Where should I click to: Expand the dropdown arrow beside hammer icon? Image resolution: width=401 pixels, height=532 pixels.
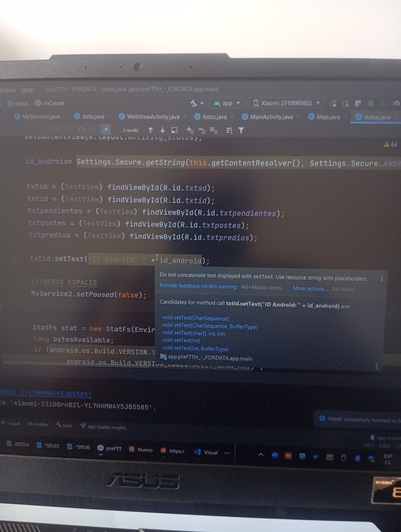coord(202,103)
